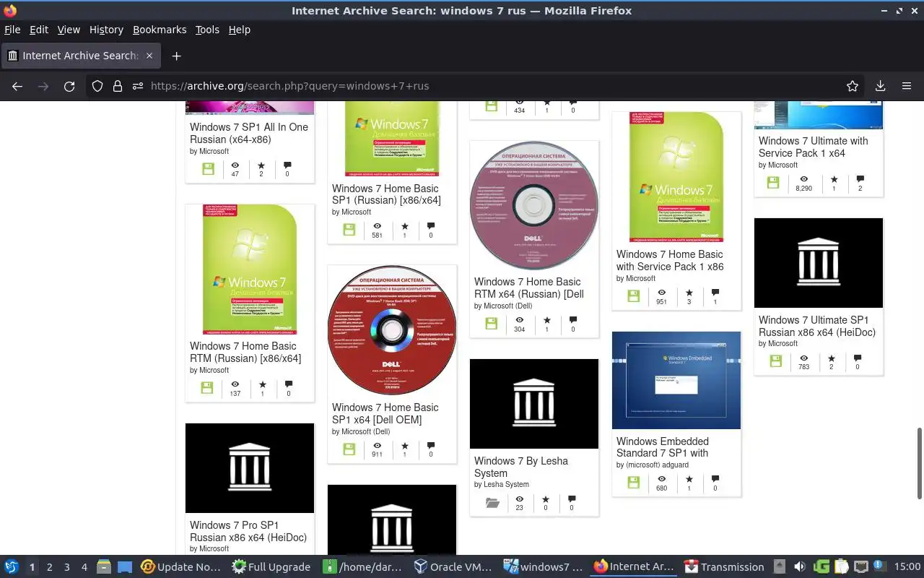This screenshot has height=578, width=924.
Task: Switch to the Transmission taskbar window
Action: click(x=724, y=567)
